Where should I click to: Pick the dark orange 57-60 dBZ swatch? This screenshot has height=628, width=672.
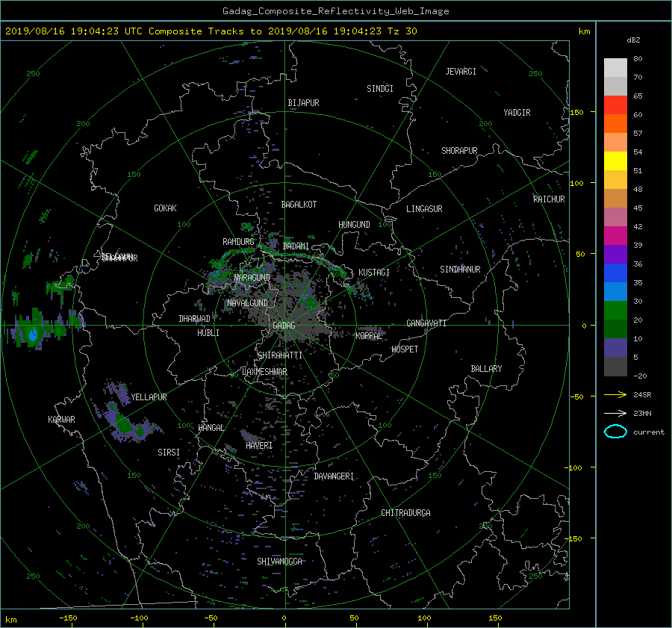tap(615, 123)
